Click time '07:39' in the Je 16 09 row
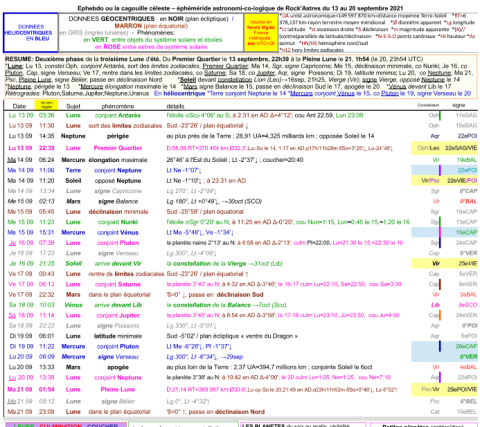Screen dimensions: 480x427 click(46, 243)
